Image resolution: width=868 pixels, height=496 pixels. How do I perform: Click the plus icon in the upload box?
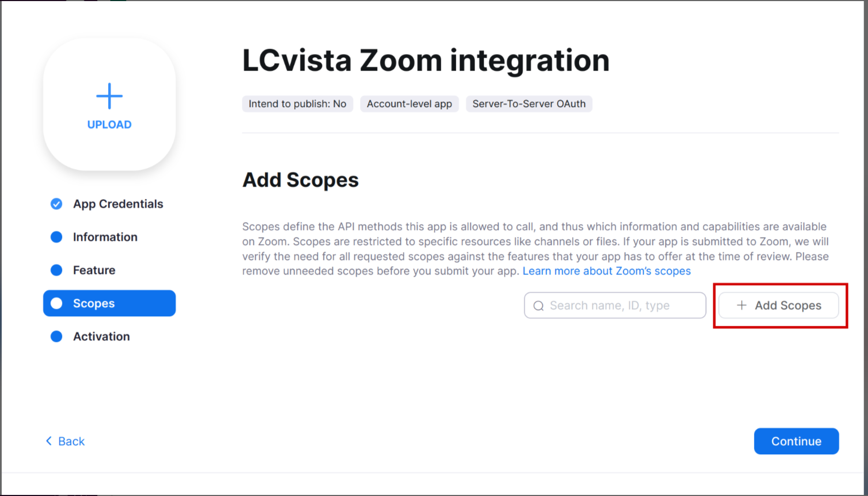click(109, 96)
